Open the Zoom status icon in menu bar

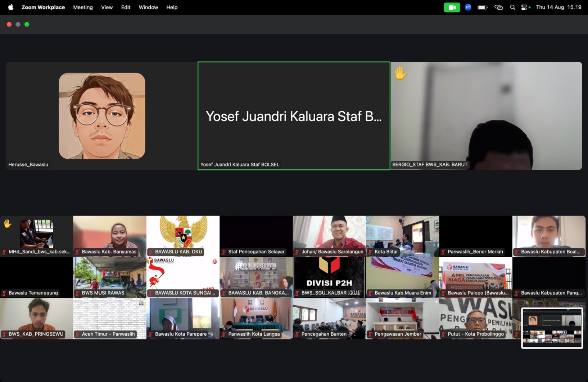tap(468, 7)
